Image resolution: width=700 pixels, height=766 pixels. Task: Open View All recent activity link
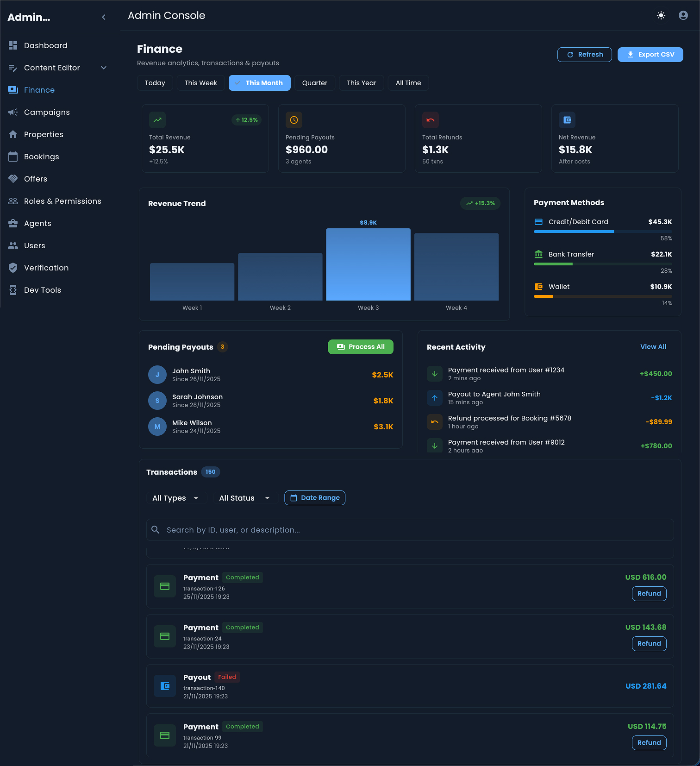(x=653, y=347)
